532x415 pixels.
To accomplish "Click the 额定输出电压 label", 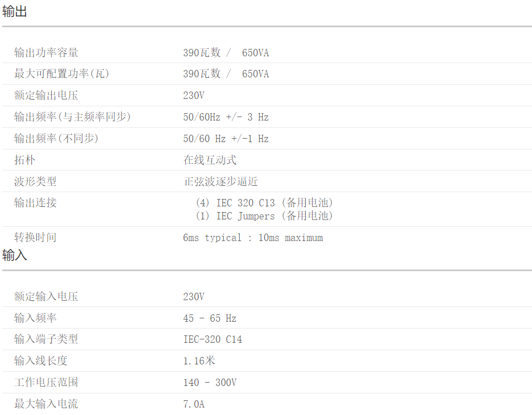I will [x=46, y=96].
